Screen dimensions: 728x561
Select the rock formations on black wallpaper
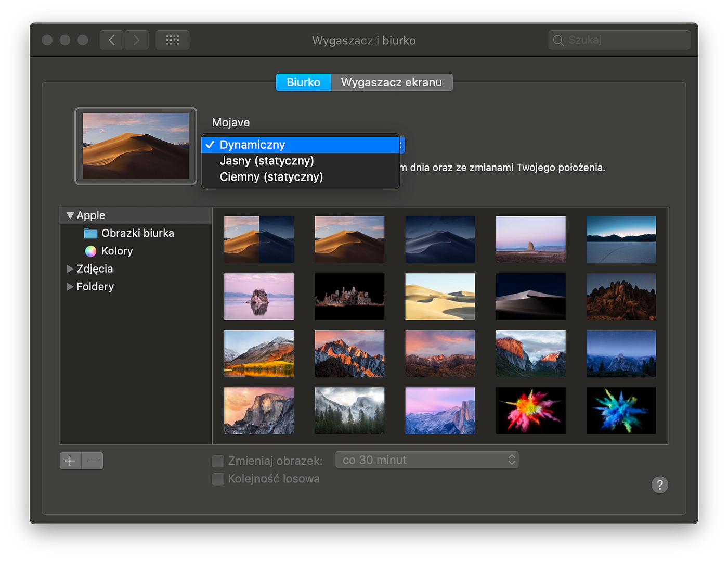[349, 297]
